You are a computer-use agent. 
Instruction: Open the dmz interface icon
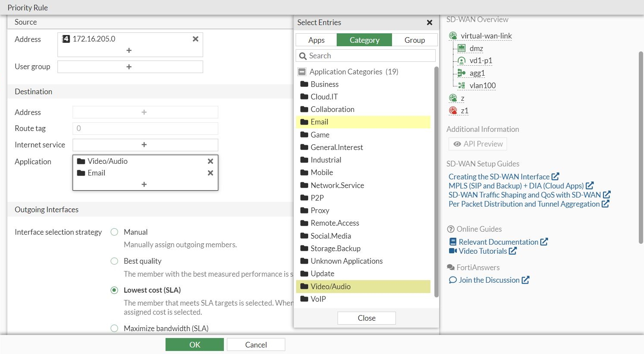(462, 48)
